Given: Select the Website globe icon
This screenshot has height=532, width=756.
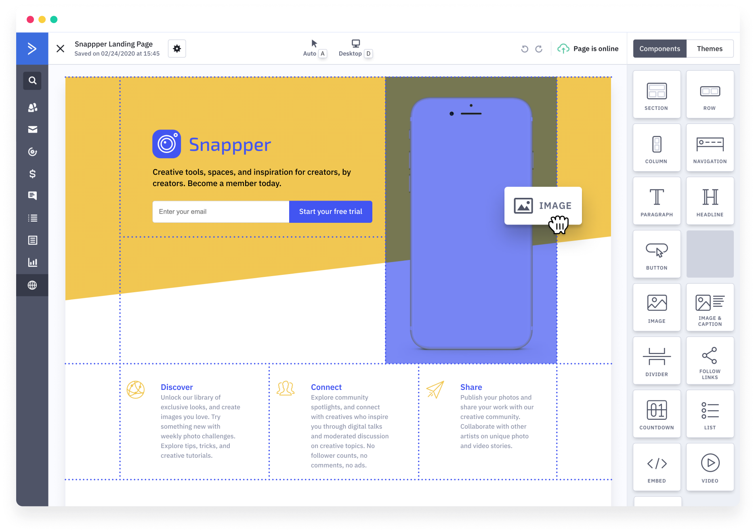Looking at the screenshot, I should tap(32, 285).
